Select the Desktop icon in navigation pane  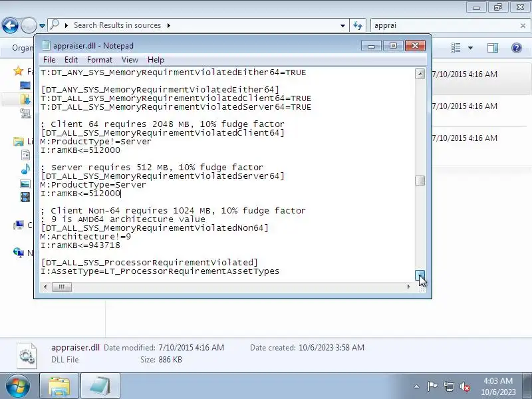click(25, 86)
